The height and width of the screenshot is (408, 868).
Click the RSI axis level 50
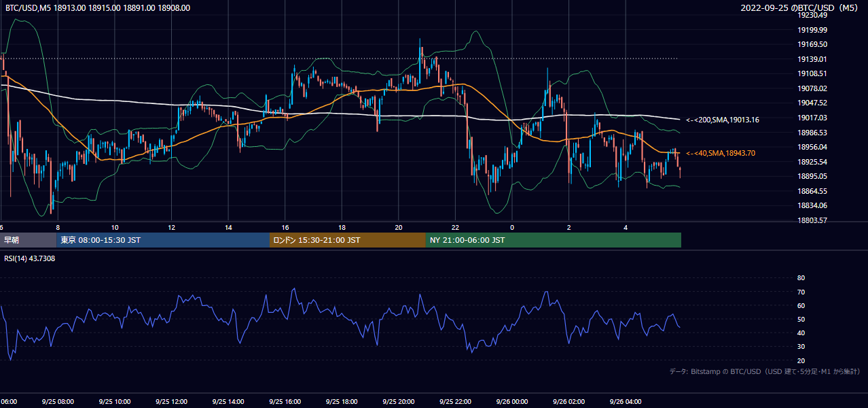coord(801,319)
